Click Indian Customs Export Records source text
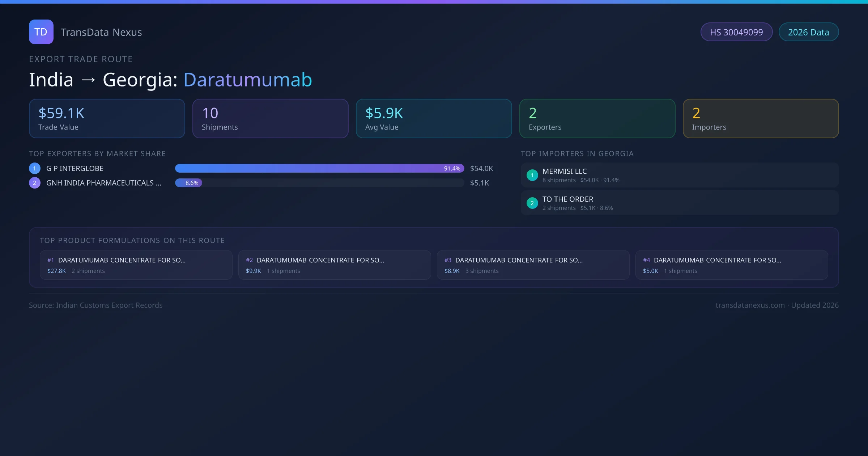This screenshot has height=456, width=868. (96, 305)
